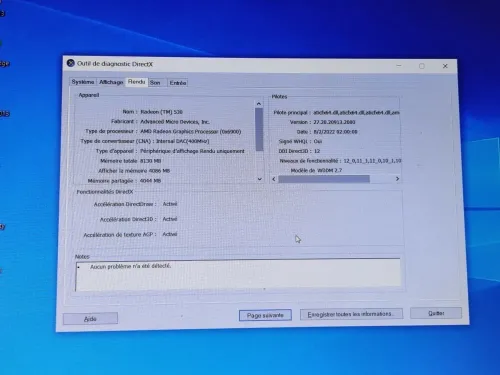Minimize the DirectX diagnostic window
The image size is (500, 375).
[399, 66]
